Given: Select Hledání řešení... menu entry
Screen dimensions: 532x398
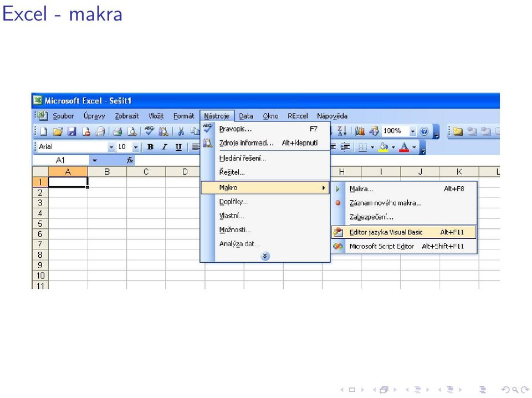Looking at the screenshot, I should [265, 158].
